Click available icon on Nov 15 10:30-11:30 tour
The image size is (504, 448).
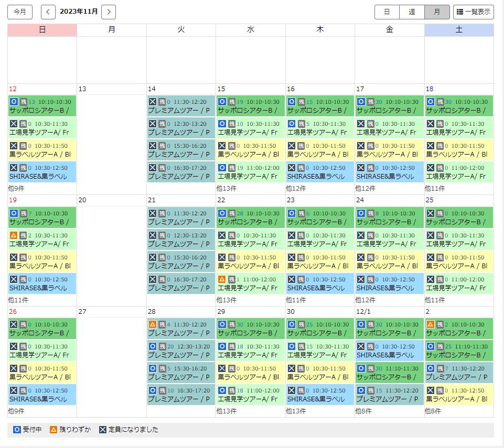pos(222,124)
